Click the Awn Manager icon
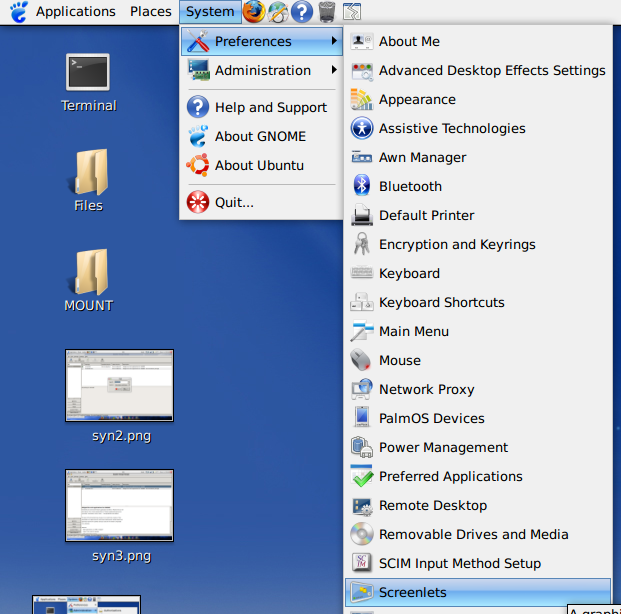The image size is (621, 614). click(362, 157)
